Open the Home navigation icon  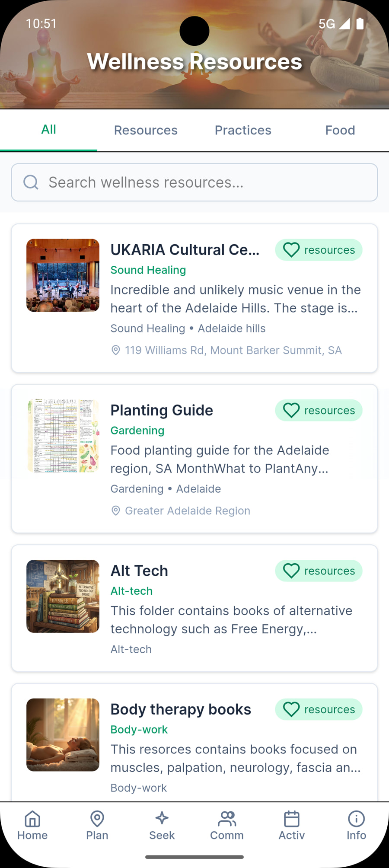[x=32, y=819]
